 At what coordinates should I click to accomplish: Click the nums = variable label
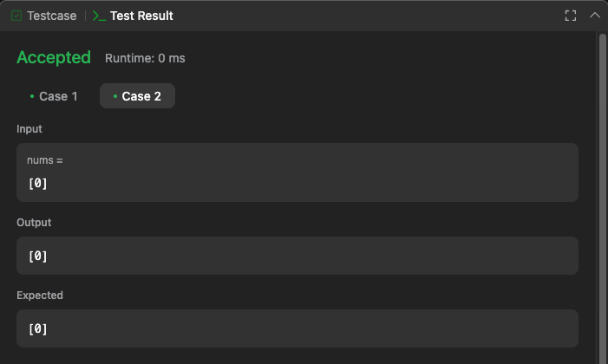tap(45, 160)
